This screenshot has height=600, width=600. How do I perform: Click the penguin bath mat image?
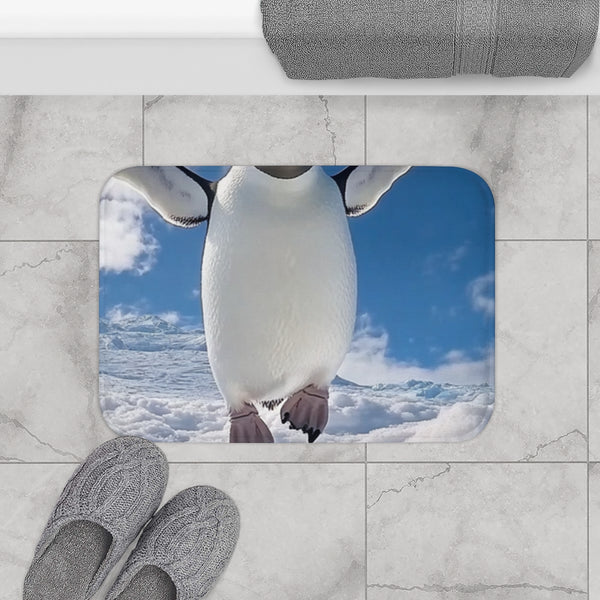click(x=297, y=304)
